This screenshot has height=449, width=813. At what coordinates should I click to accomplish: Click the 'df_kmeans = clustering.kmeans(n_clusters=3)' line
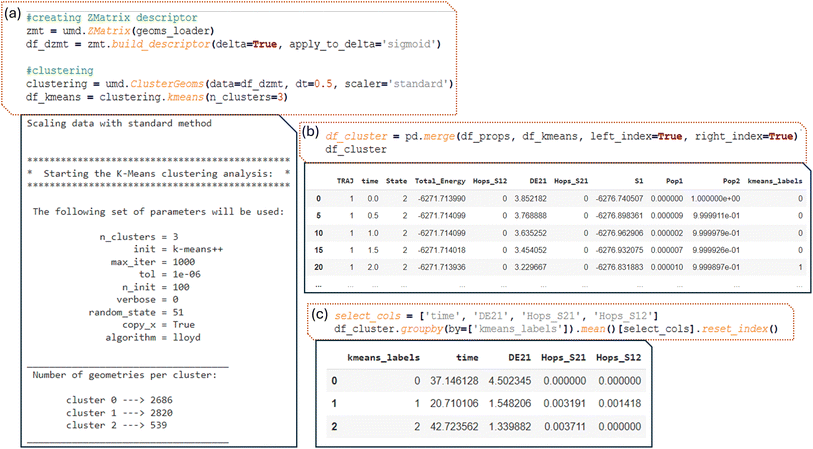pyautogui.click(x=157, y=97)
